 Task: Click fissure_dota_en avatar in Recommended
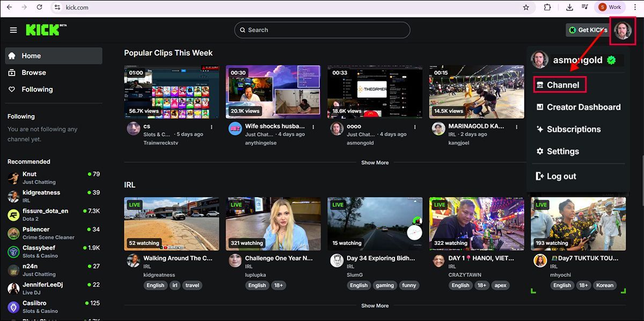[13, 214]
